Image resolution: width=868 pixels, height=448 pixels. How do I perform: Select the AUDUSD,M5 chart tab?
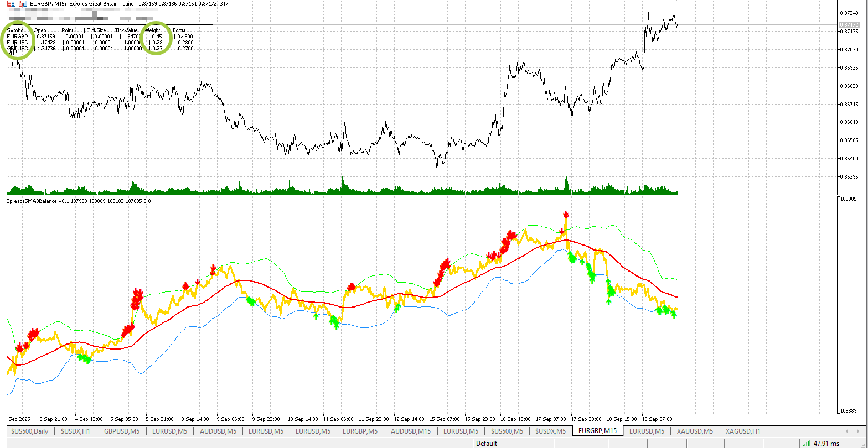point(217,431)
